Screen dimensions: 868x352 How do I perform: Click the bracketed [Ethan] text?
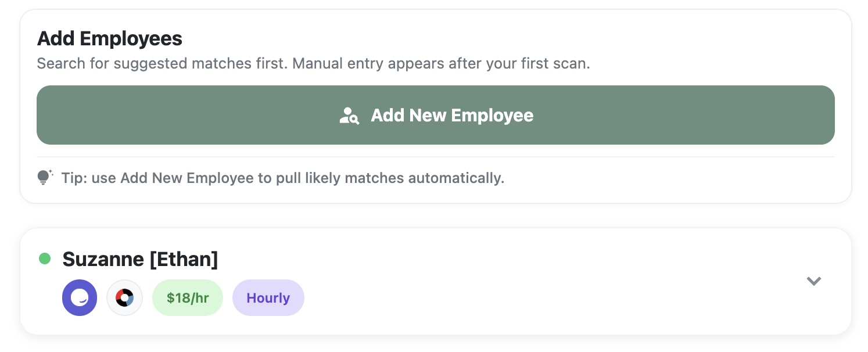tap(184, 259)
